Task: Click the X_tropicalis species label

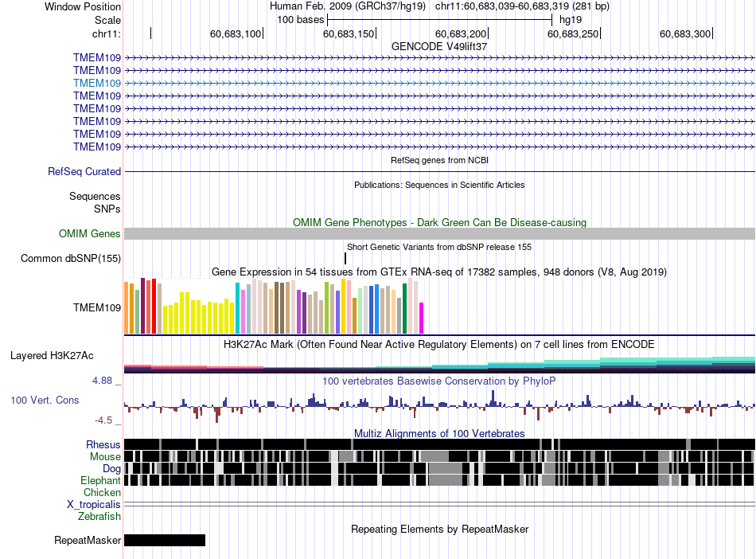Action: 94,505
